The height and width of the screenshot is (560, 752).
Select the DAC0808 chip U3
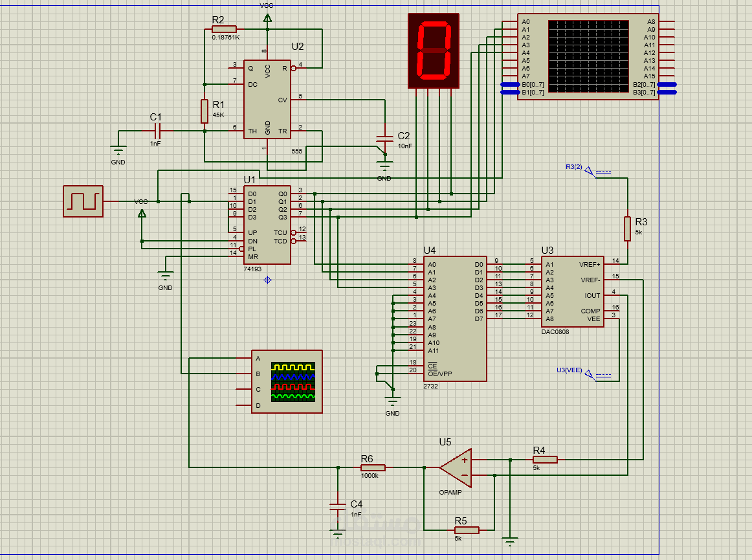pos(573,292)
